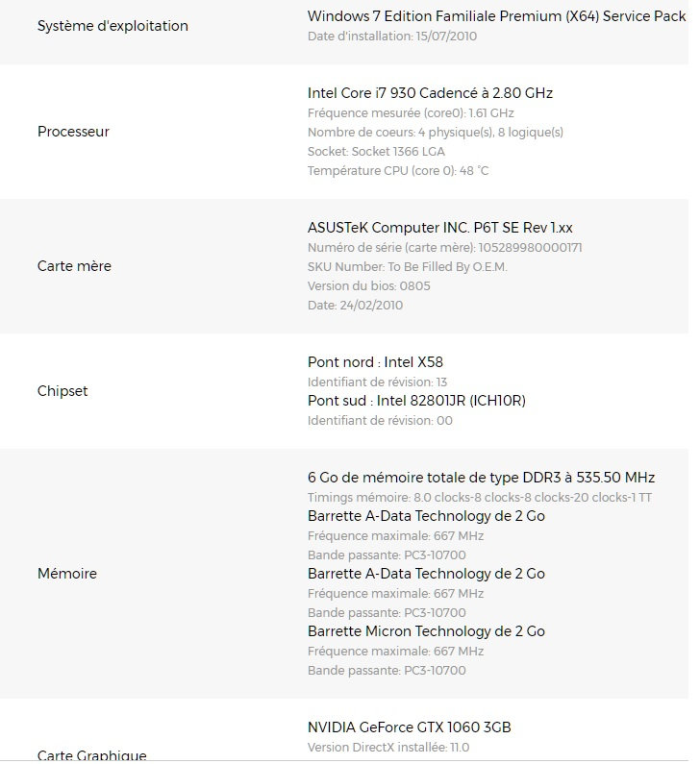The height and width of the screenshot is (764, 700).
Task: Select the "Processeur" row label
Action: pyautogui.click(x=73, y=132)
